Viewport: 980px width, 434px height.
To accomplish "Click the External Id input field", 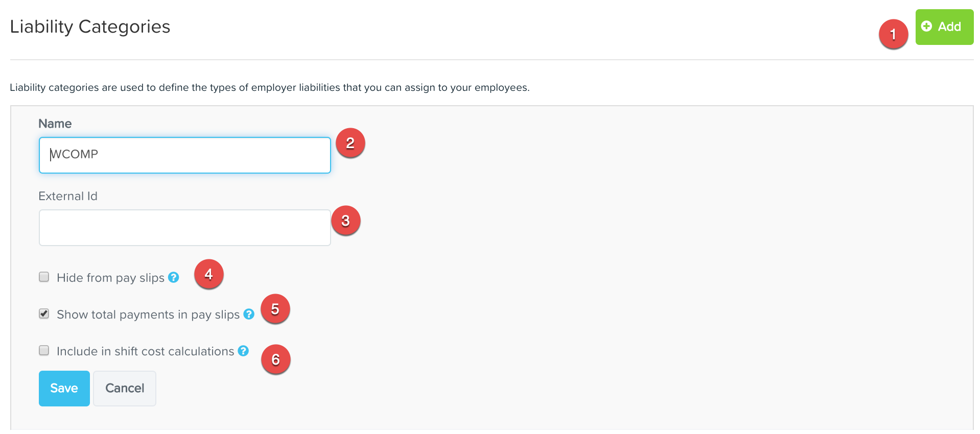I will pos(185,228).
